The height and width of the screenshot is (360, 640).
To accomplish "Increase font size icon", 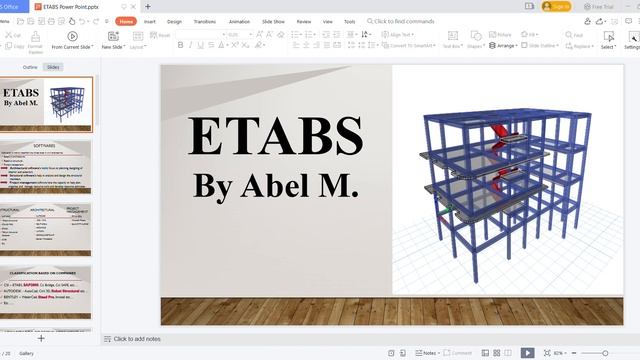I will click(260, 35).
